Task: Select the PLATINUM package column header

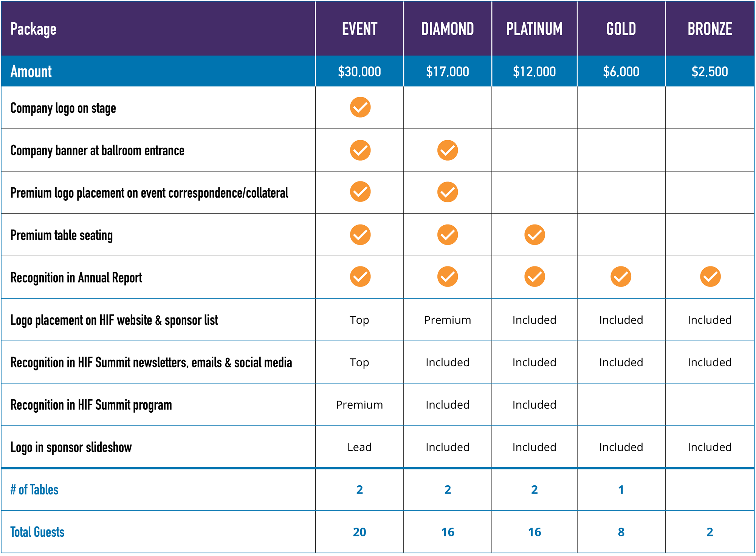Action: coord(534,29)
